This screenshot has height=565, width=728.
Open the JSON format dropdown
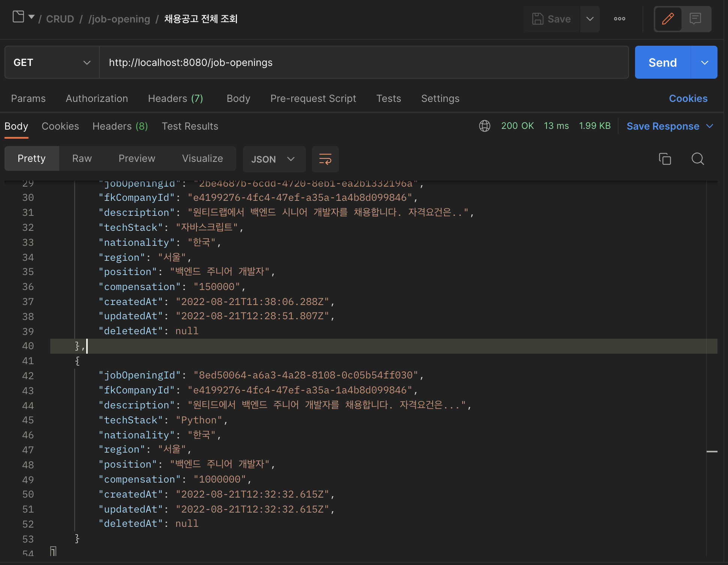pyautogui.click(x=274, y=159)
